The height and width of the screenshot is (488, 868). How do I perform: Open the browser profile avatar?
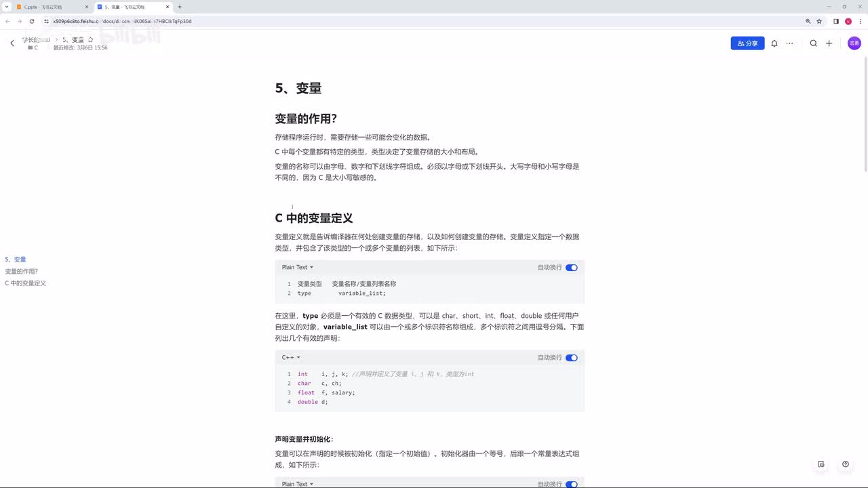pos(848,21)
